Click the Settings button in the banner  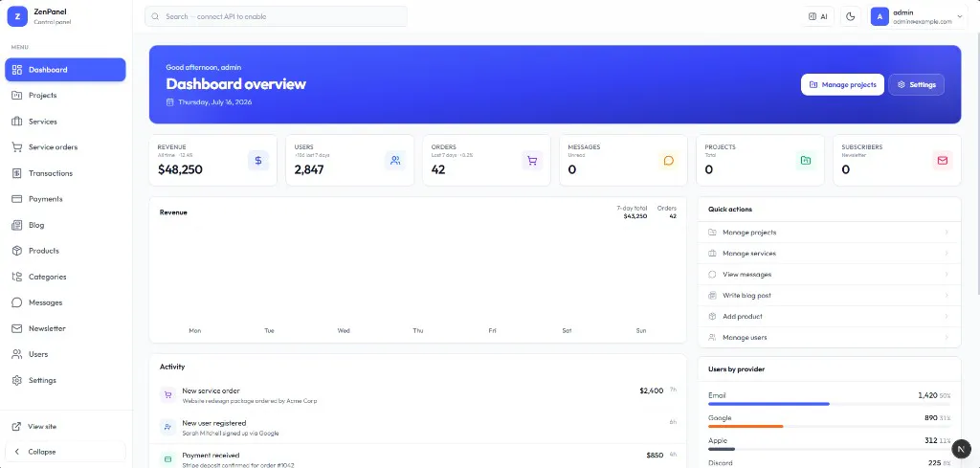click(916, 84)
